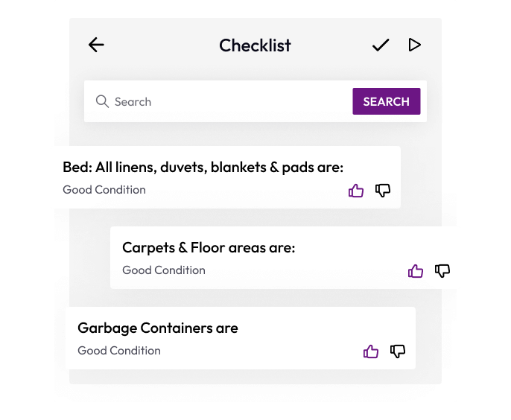Click Good Condition under Garbage Containers

coord(119,351)
